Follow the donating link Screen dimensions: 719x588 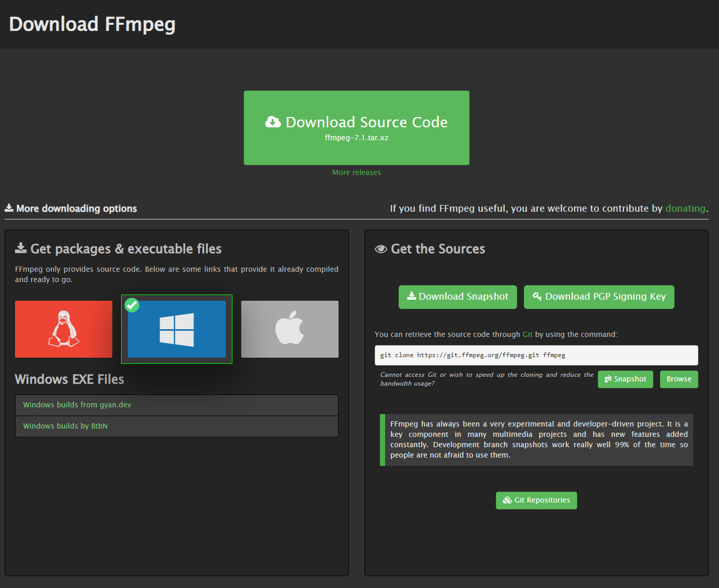tap(685, 209)
